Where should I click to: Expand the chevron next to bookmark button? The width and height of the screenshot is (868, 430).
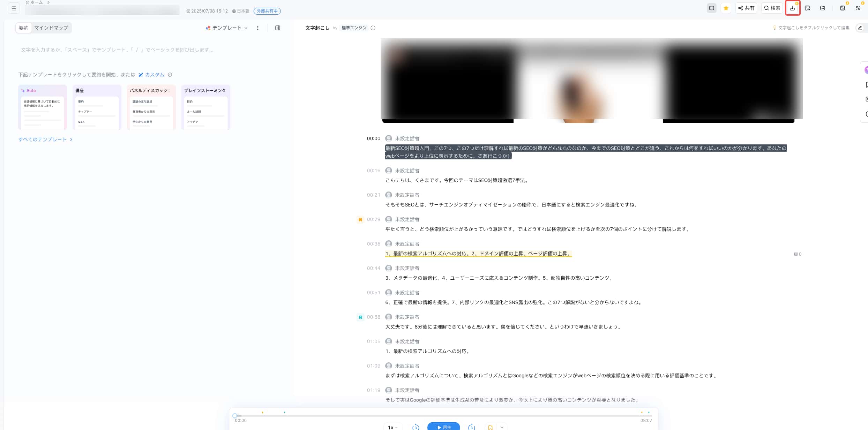pos(502,427)
